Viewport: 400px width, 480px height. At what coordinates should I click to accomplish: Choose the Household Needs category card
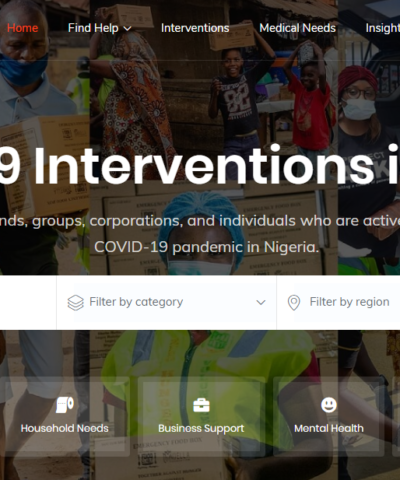click(x=65, y=417)
